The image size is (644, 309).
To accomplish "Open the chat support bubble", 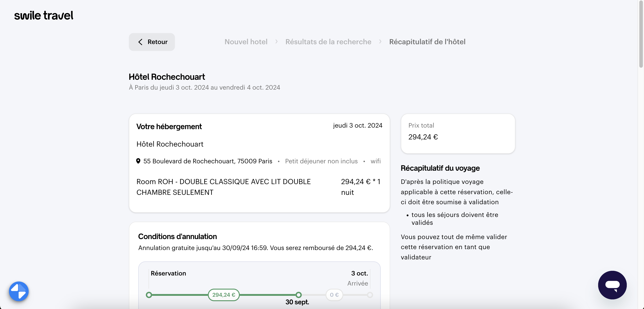I will tap(612, 285).
